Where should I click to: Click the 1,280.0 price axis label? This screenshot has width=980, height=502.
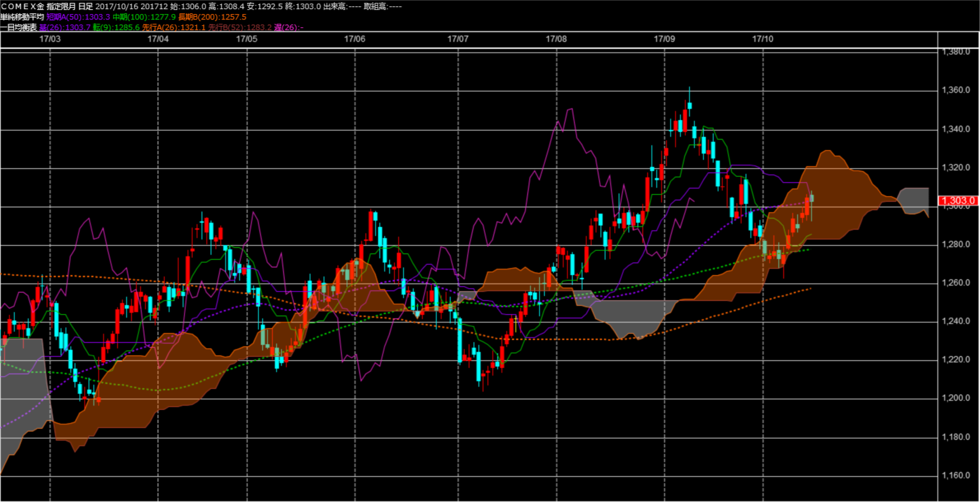pos(956,244)
